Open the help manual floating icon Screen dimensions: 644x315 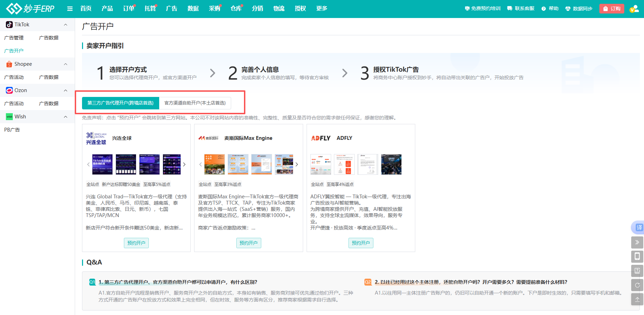[637, 271]
